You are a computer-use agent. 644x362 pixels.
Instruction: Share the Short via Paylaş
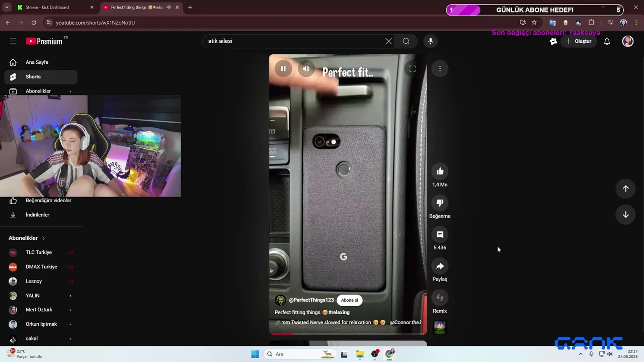[x=440, y=266]
